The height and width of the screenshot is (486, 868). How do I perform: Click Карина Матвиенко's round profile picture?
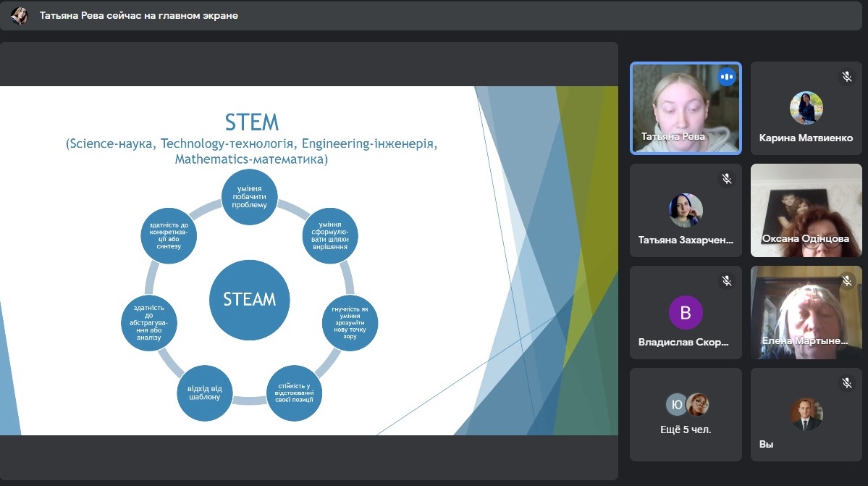coord(806,108)
